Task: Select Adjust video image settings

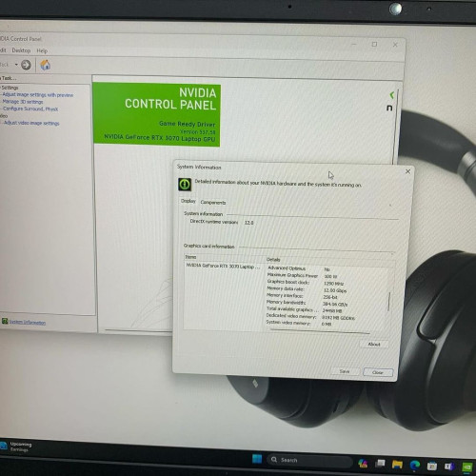Action: click(31, 123)
